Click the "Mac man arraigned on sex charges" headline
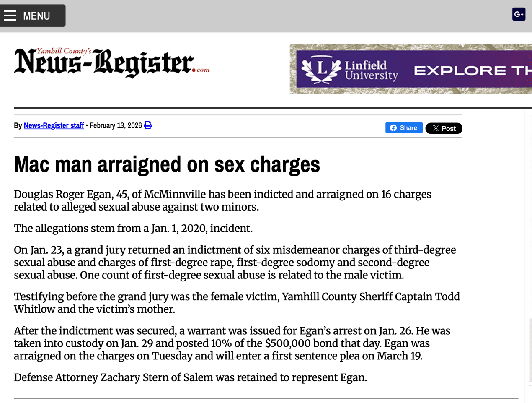The width and height of the screenshot is (532, 403). [167, 164]
